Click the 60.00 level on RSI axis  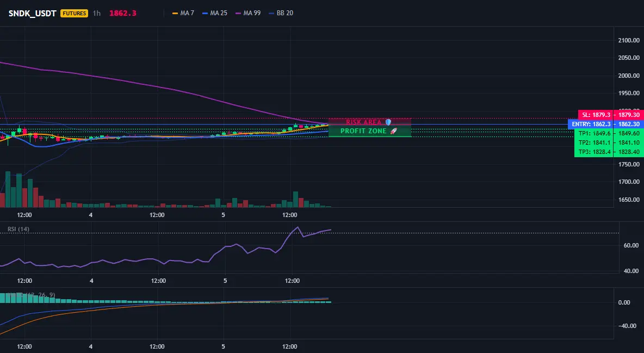coord(631,245)
